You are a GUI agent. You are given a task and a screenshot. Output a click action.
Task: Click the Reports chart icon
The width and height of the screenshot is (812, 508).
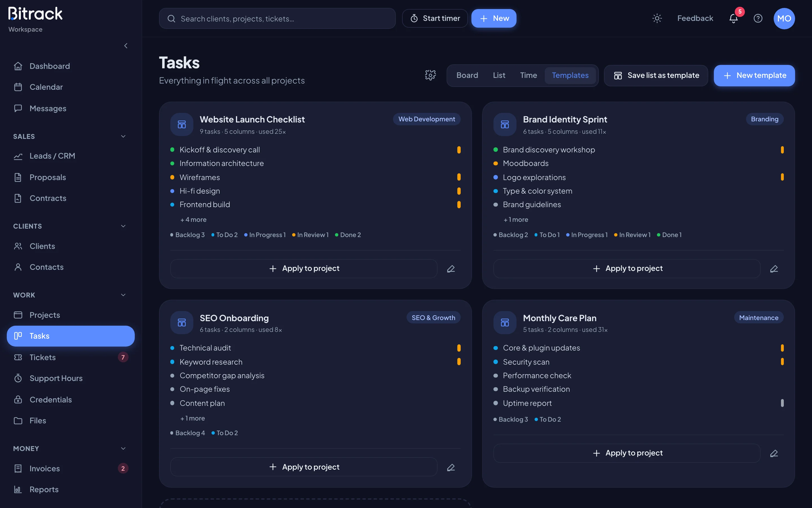pos(18,489)
